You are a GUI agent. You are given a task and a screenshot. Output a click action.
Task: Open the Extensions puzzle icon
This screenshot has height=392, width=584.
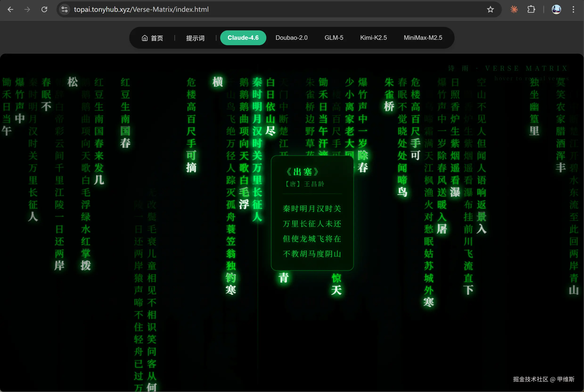pos(531,9)
